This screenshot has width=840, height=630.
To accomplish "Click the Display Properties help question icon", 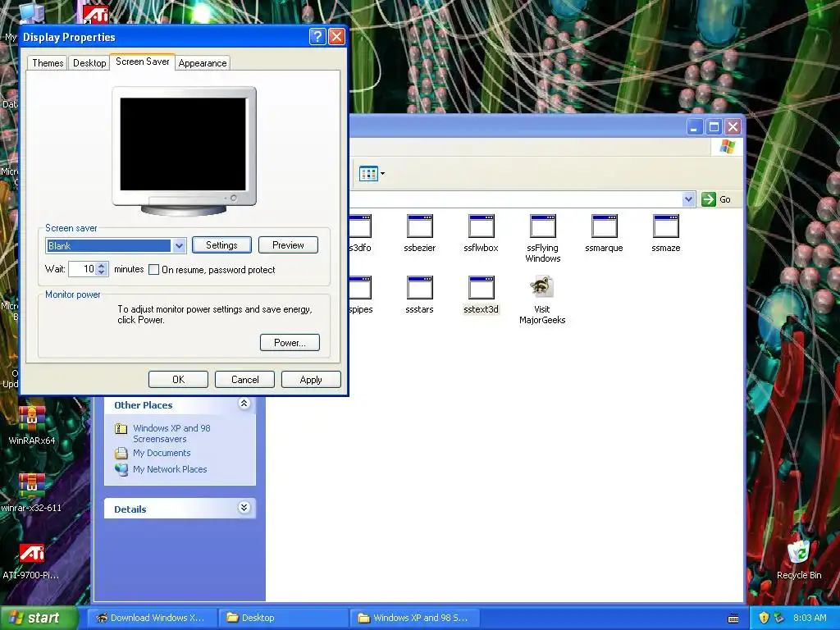I will pos(317,36).
